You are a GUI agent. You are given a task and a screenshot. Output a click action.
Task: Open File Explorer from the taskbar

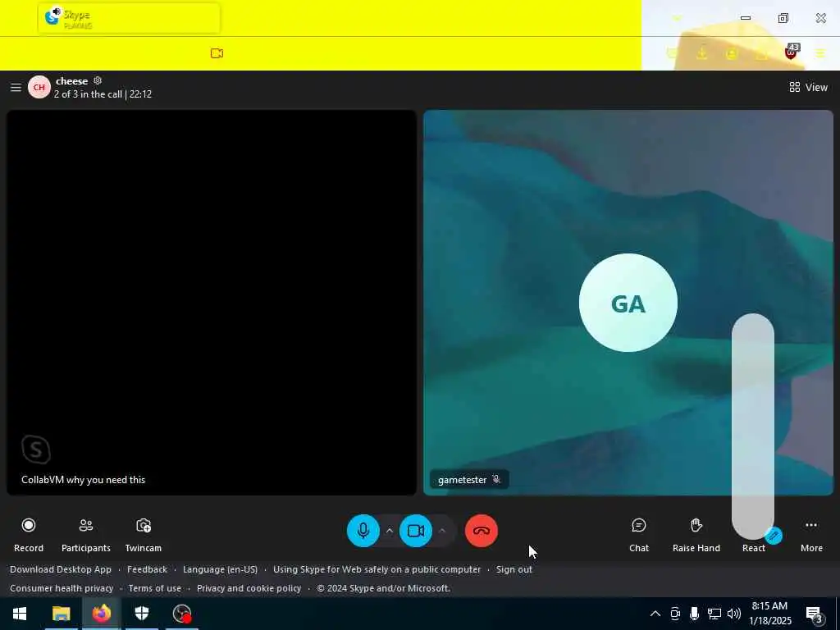point(61,614)
